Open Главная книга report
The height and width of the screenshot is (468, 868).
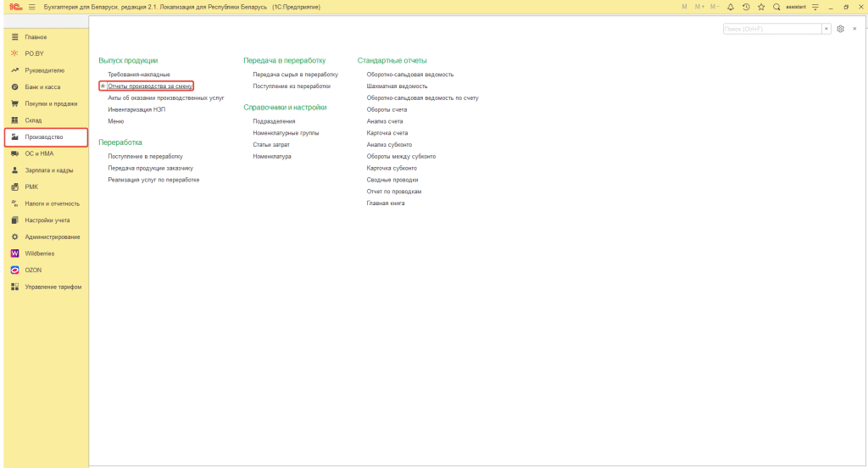click(x=386, y=203)
